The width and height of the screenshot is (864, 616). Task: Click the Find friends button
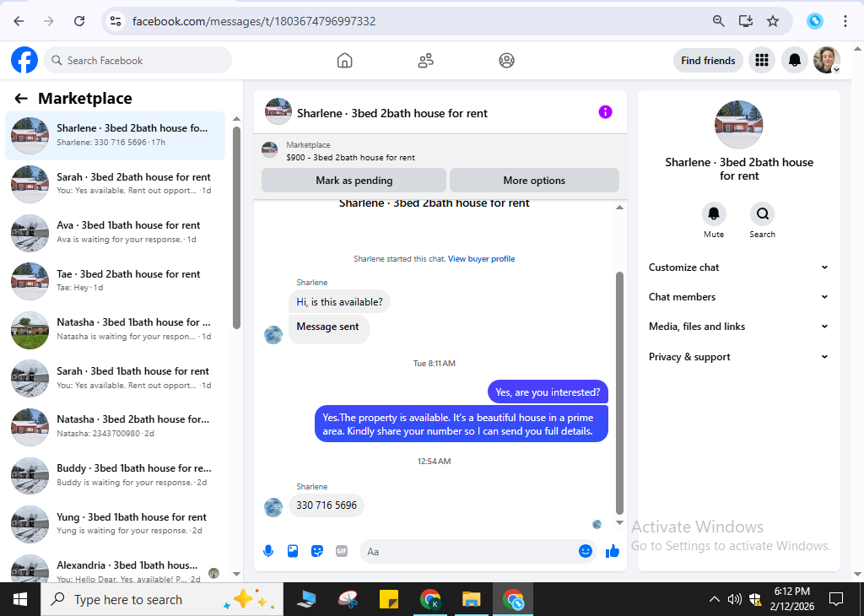click(x=708, y=60)
